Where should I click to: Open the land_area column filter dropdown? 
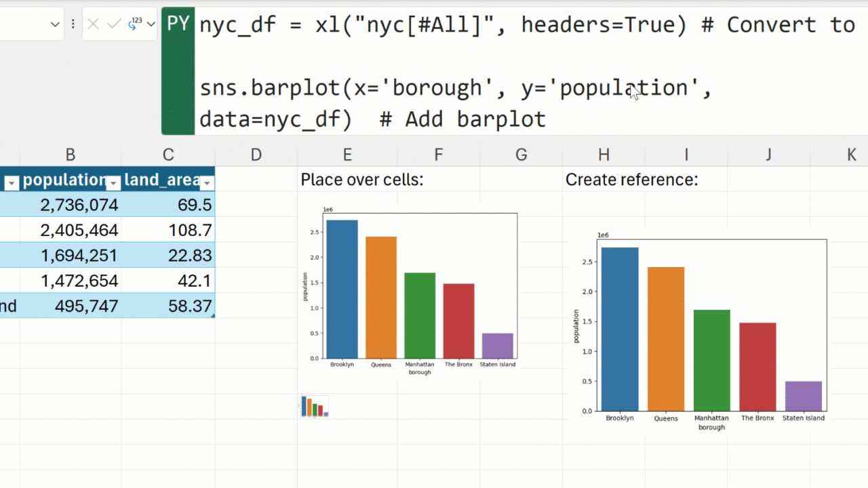click(207, 183)
